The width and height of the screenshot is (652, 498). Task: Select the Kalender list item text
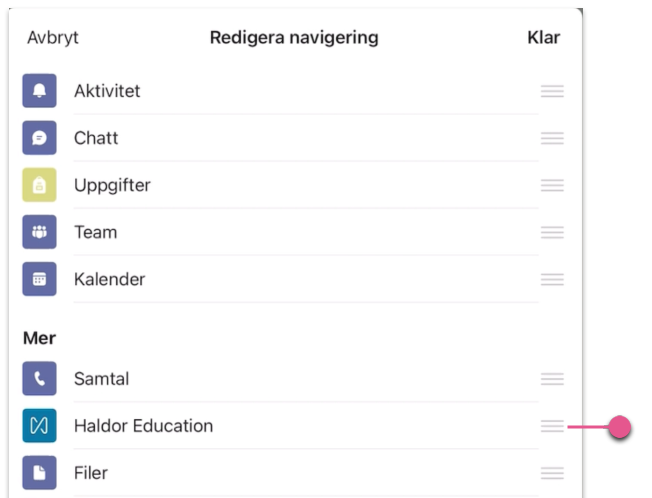(109, 279)
